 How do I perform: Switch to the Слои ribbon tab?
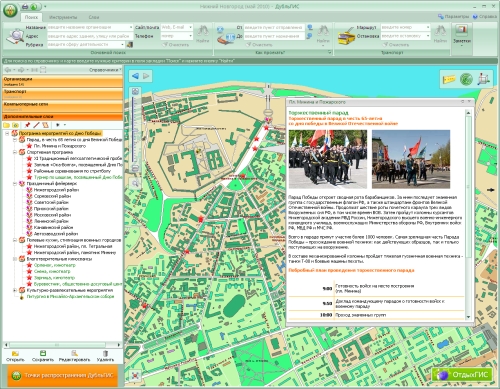(x=94, y=17)
